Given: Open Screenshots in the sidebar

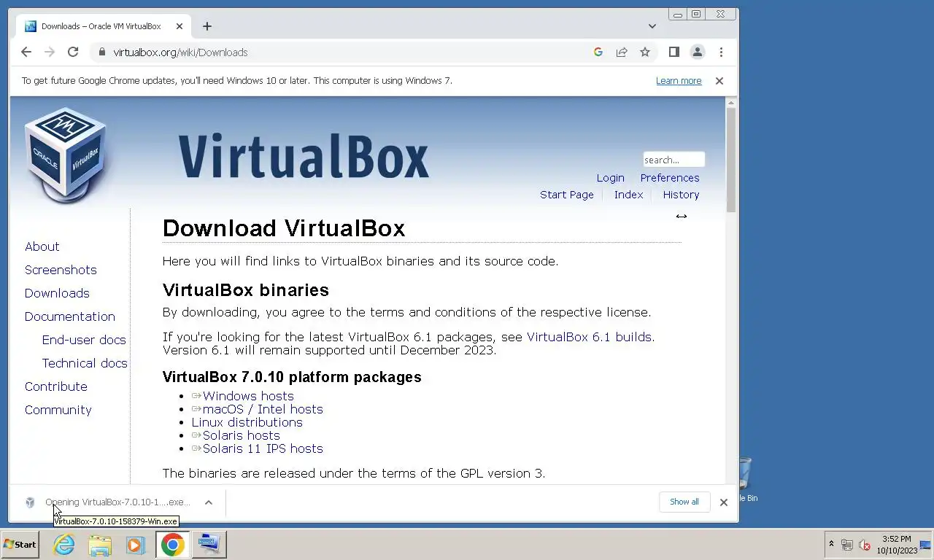Looking at the screenshot, I should point(61,270).
